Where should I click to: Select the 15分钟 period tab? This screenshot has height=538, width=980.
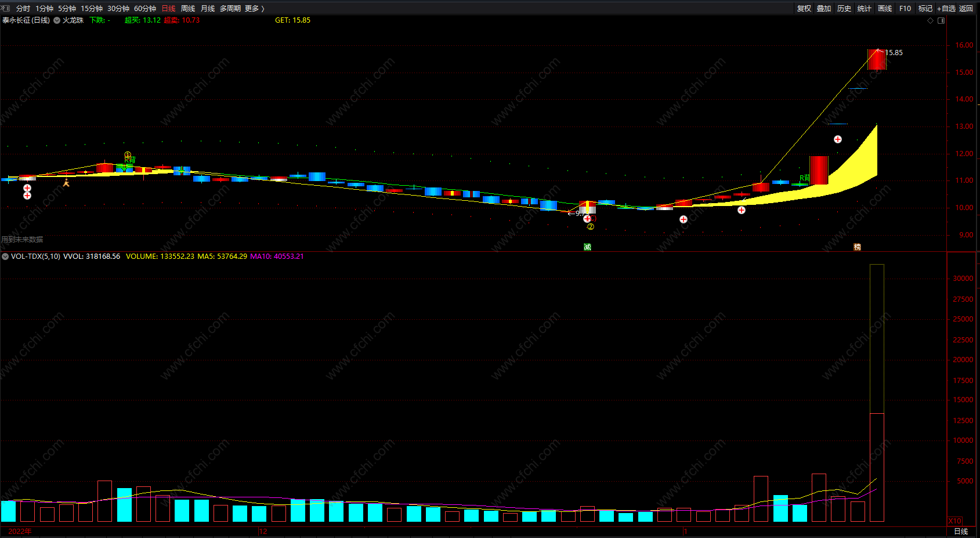point(92,9)
